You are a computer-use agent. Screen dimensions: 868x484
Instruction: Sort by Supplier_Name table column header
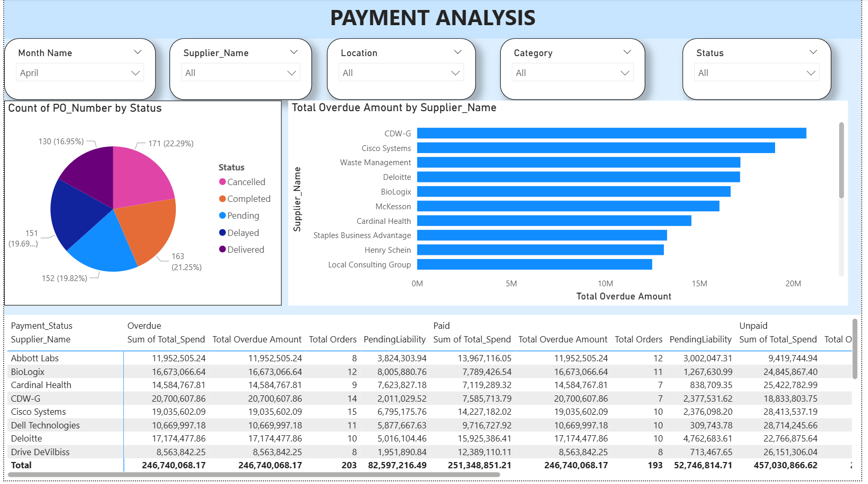pos(41,339)
